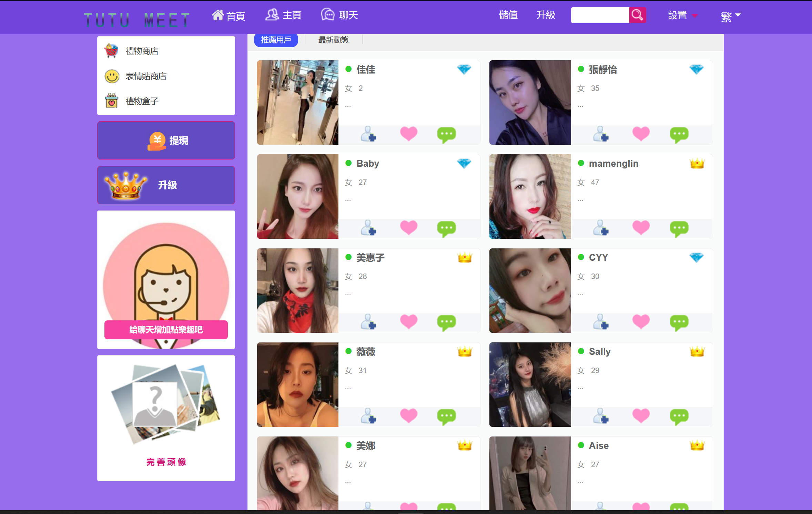
Task: Open chat bubble for 張靜怡
Action: pos(679,134)
